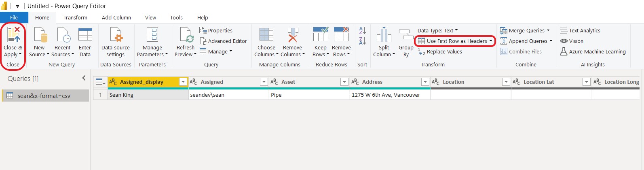
Task: Open the Help tab
Action: click(203, 17)
